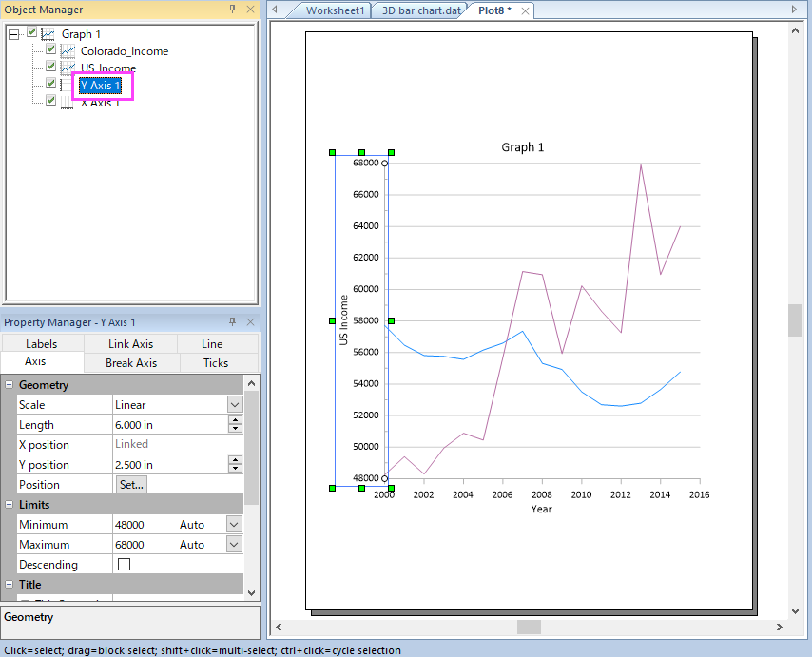Open the Link Axis property tab
The width and height of the screenshot is (812, 657).
click(130, 344)
